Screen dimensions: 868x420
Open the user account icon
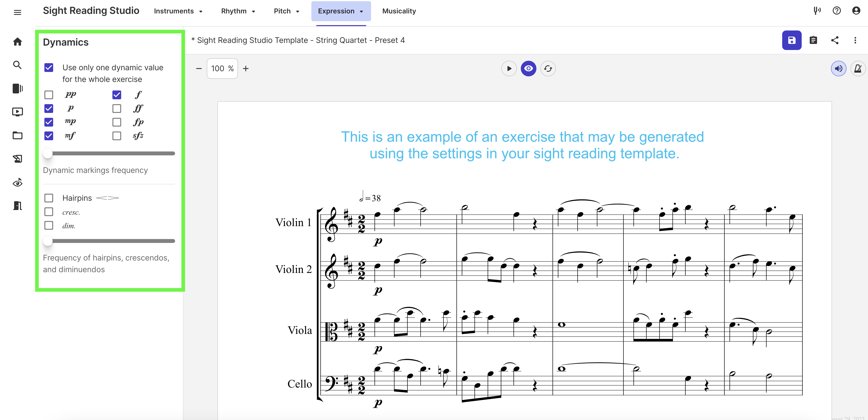(856, 11)
